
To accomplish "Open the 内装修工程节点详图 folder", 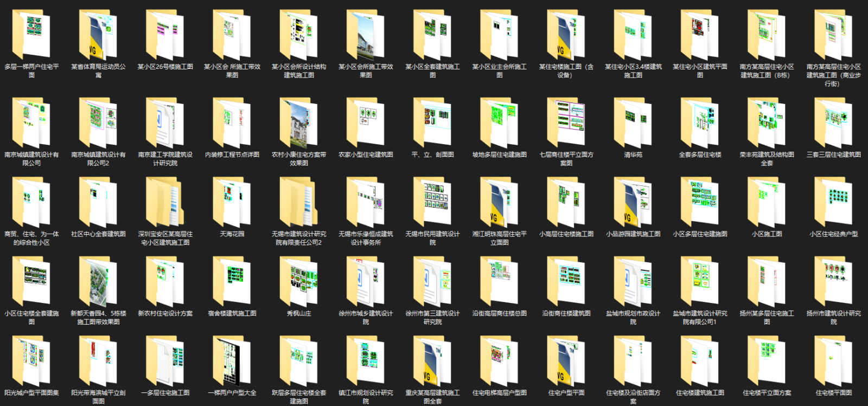I will point(232,123).
